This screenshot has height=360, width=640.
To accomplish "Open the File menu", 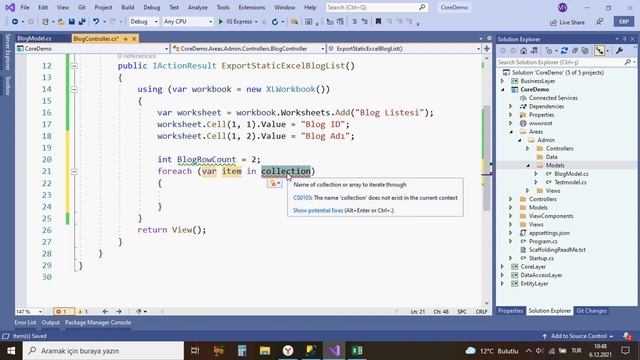I will [x=24, y=7].
